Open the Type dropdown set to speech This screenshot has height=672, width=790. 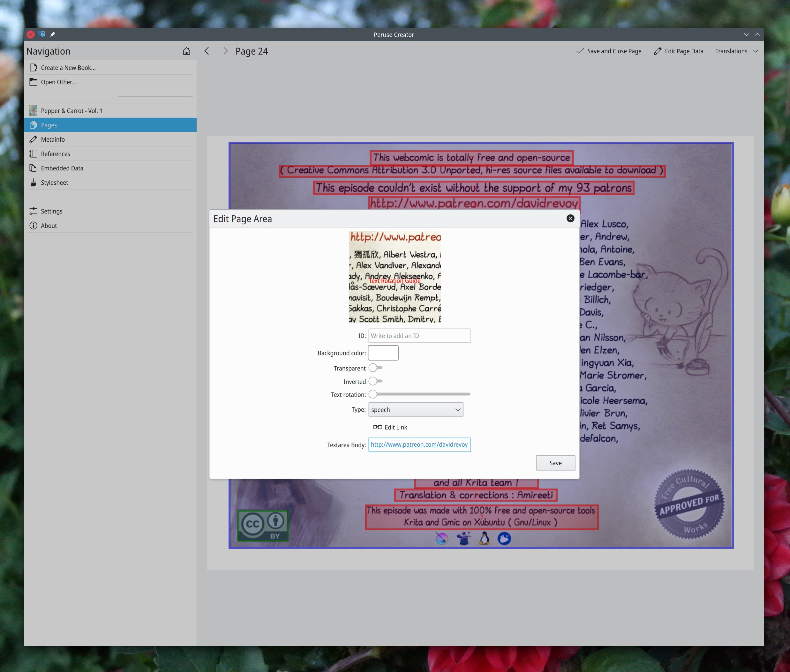415,409
